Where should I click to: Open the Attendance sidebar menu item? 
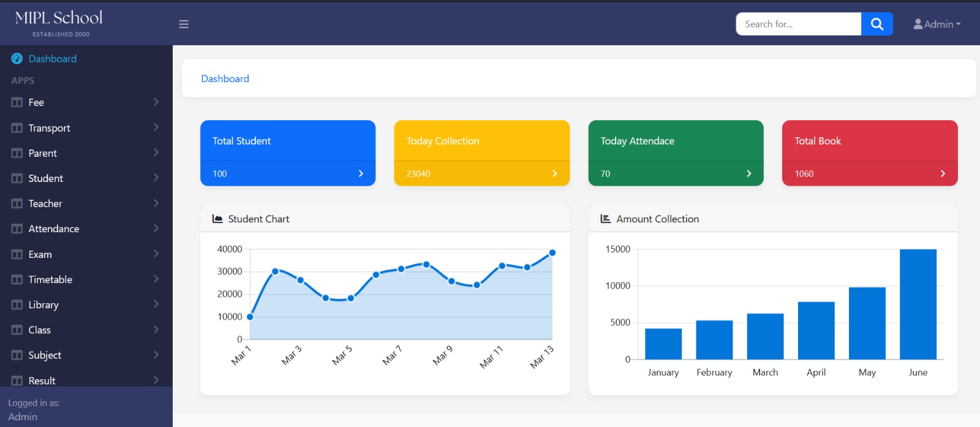pyautogui.click(x=54, y=229)
